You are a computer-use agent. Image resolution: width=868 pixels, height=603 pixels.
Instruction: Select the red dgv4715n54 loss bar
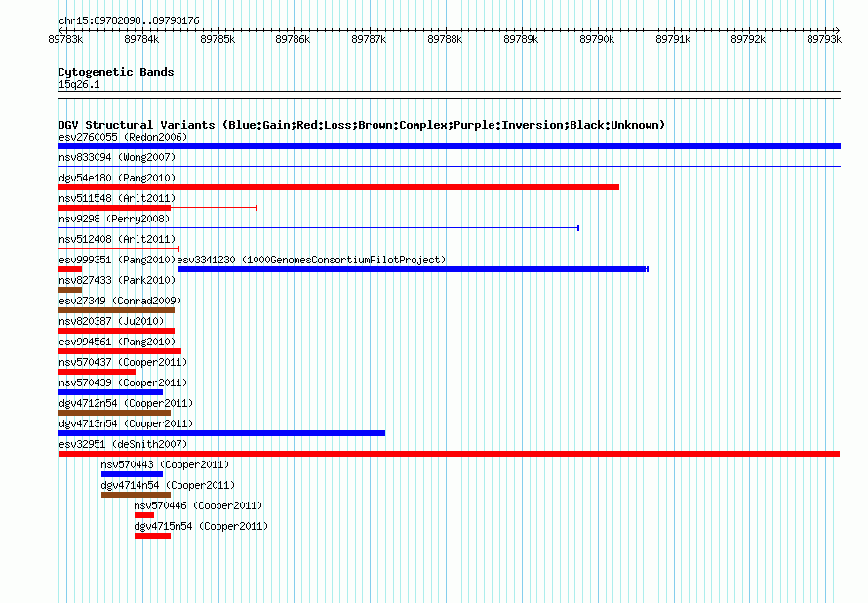tap(152, 536)
